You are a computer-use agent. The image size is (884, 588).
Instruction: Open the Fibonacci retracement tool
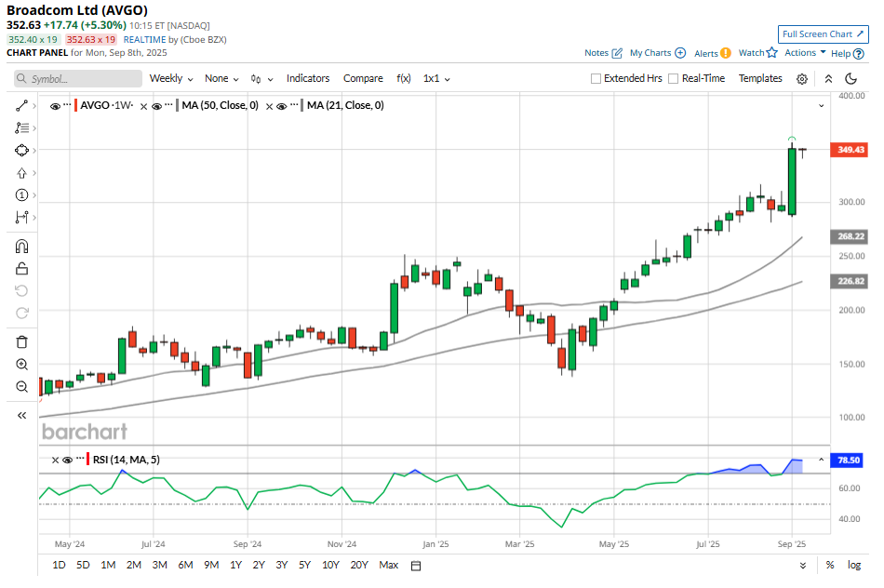pos(21,128)
